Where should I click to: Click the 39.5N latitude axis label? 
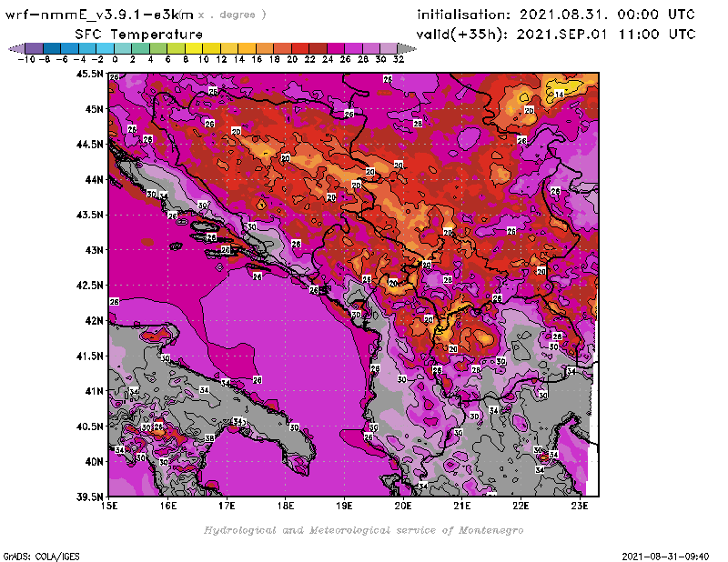(x=89, y=497)
